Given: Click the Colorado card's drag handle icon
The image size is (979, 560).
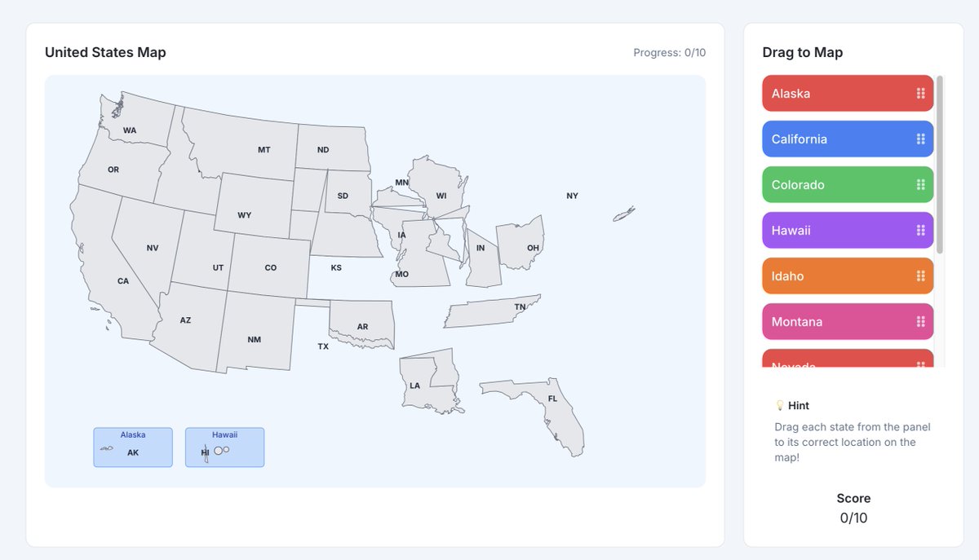Looking at the screenshot, I should coord(920,185).
